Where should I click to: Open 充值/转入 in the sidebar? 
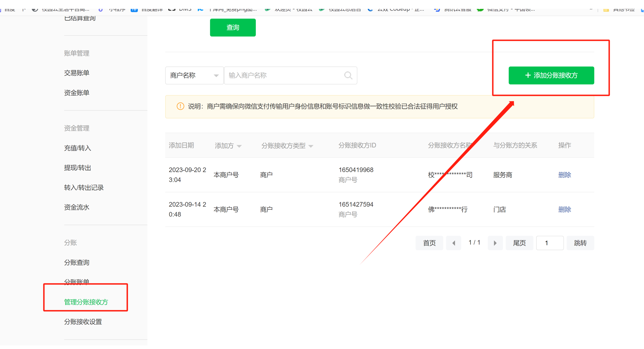click(x=77, y=148)
